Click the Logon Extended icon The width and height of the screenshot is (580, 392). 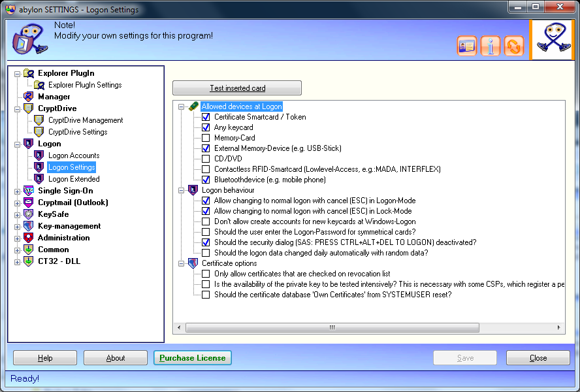(39, 179)
